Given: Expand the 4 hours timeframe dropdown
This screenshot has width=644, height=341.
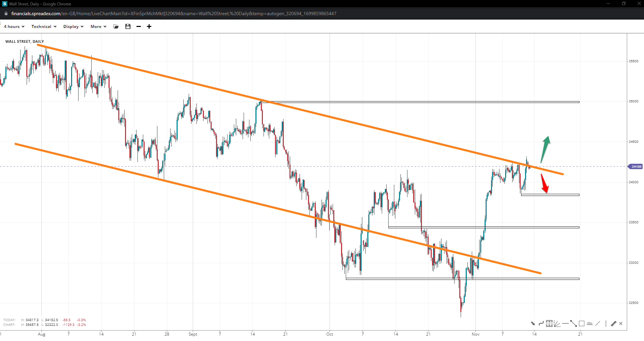Looking at the screenshot, I should tap(14, 27).
